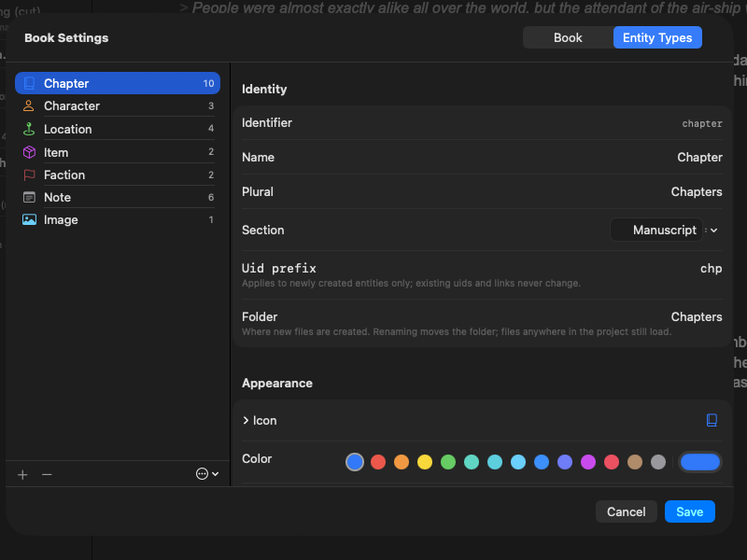Pick the indigo color swatch
Screen dimensions: 747x560
565,462
